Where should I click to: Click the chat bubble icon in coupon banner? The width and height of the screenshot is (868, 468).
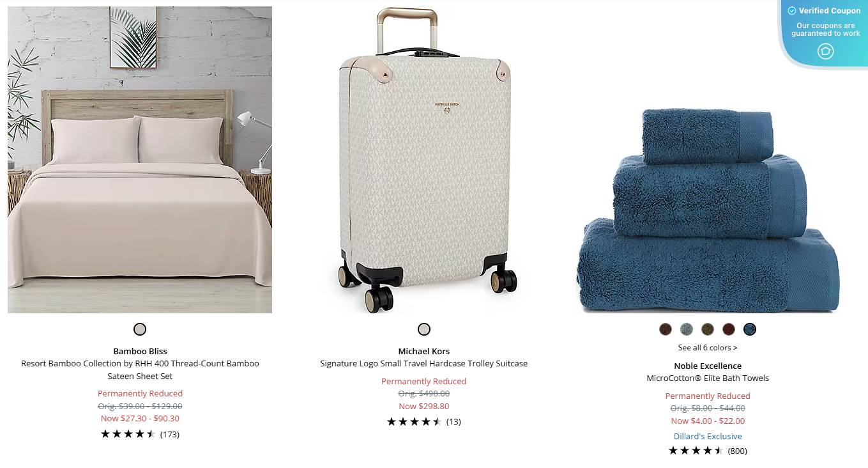coord(825,51)
